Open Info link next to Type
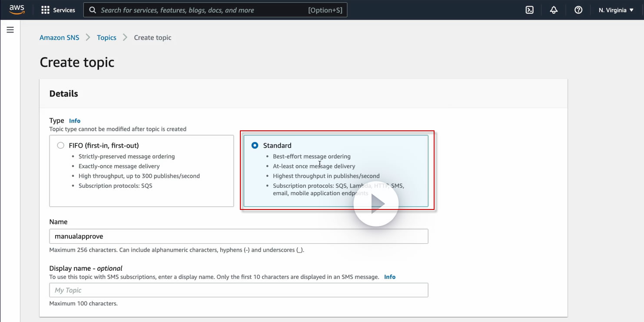The width and height of the screenshot is (644, 322). [x=75, y=121]
